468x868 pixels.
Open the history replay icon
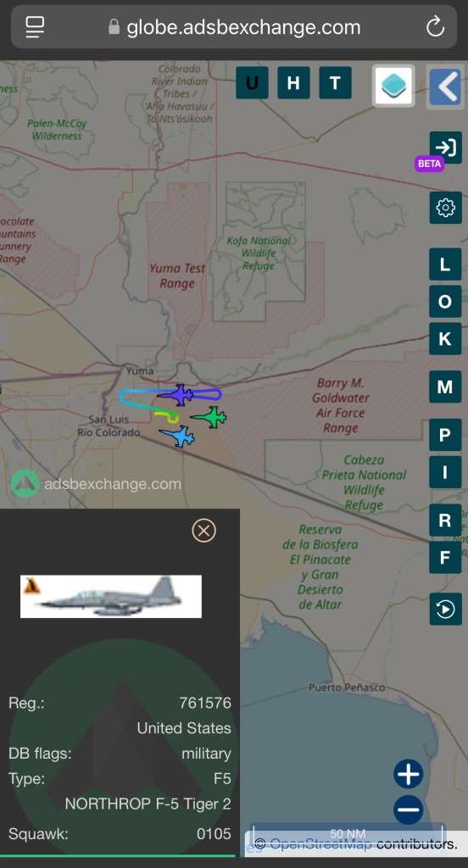point(445,609)
